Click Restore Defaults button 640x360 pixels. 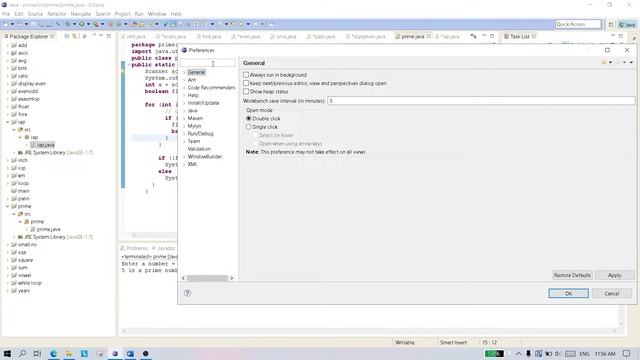(x=572, y=275)
